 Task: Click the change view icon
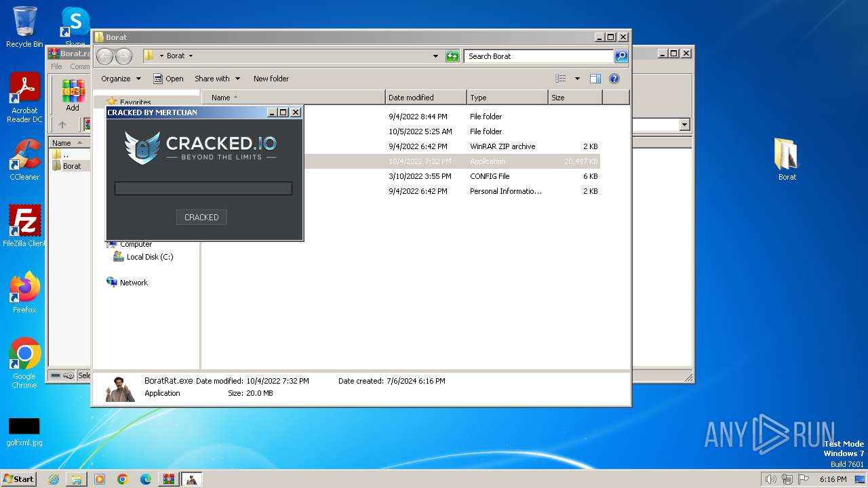pos(561,79)
